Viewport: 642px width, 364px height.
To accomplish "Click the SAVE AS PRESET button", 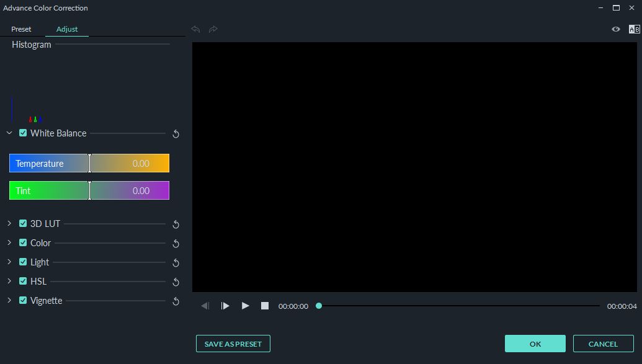I will (233, 344).
